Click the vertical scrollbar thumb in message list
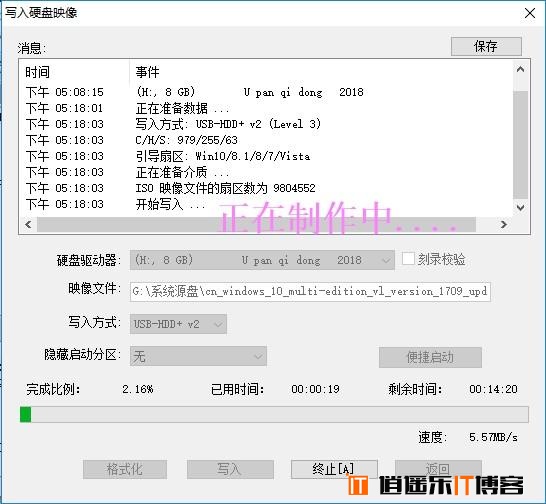This screenshot has height=504, width=546. (x=520, y=145)
